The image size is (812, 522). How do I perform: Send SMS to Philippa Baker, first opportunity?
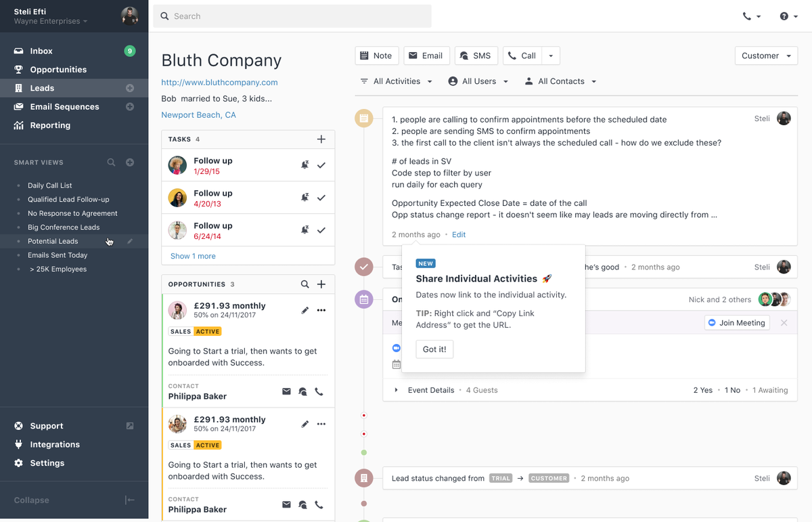(302, 391)
